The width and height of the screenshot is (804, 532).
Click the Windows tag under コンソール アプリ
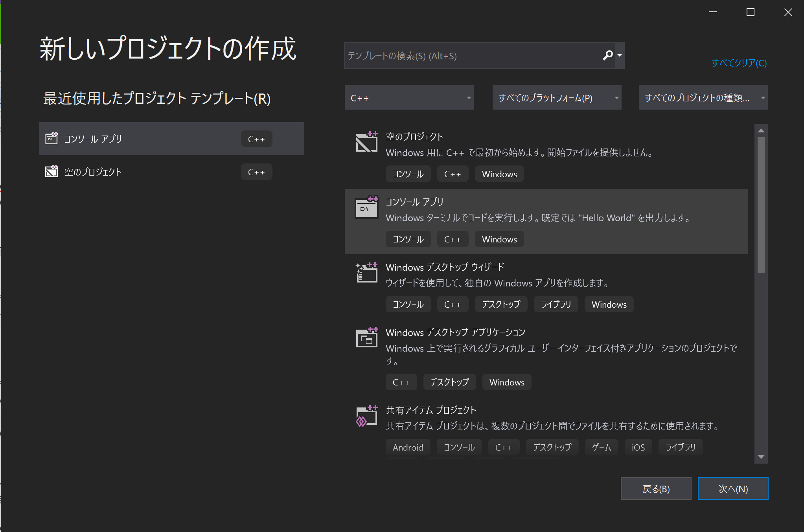coord(499,239)
